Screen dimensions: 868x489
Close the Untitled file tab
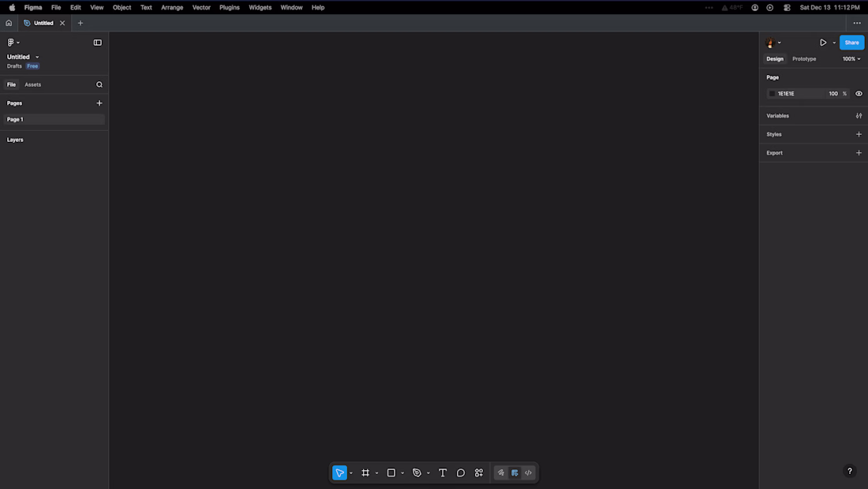pyautogui.click(x=62, y=23)
